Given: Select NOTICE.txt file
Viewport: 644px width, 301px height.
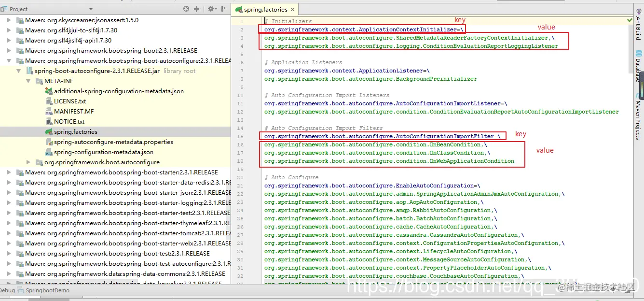Looking at the screenshot, I should point(69,122).
